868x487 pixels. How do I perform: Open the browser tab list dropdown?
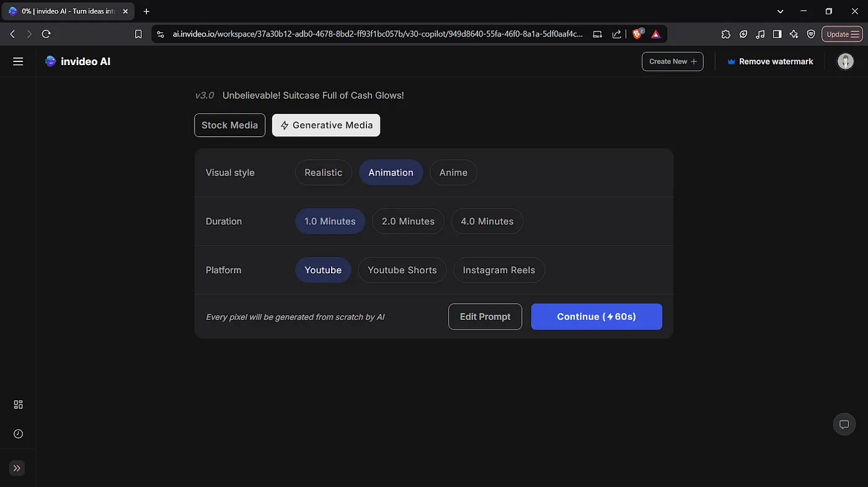(x=780, y=11)
